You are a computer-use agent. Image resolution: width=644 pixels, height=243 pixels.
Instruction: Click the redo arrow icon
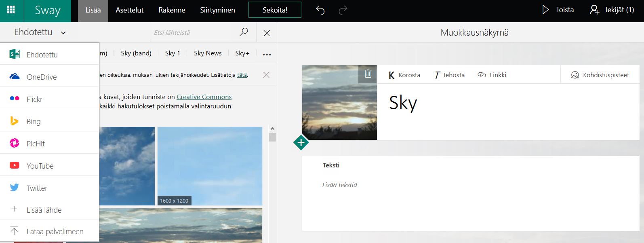click(343, 10)
